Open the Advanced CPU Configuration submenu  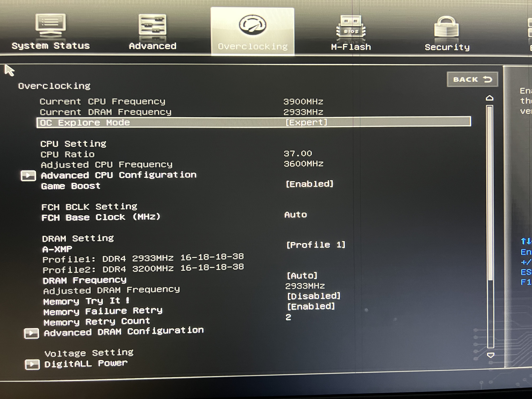click(119, 175)
